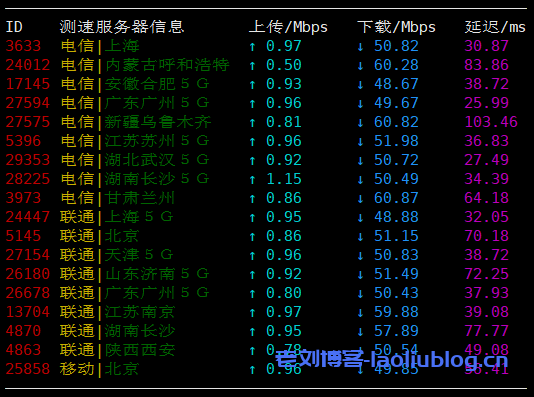Click download value 60.82
534x397 pixels.
coord(396,122)
